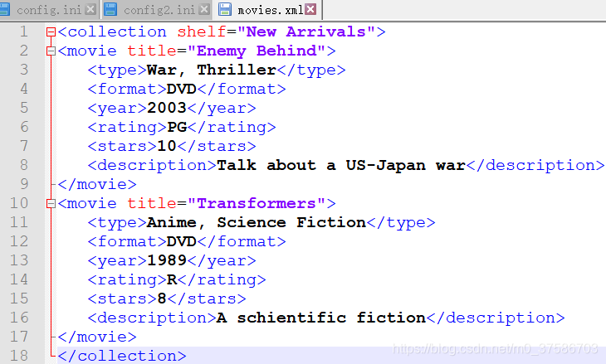The height and width of the screenshot is (364, 606).
Task: Click the "New Arrivals" shelf value
Action: point(306,32)
